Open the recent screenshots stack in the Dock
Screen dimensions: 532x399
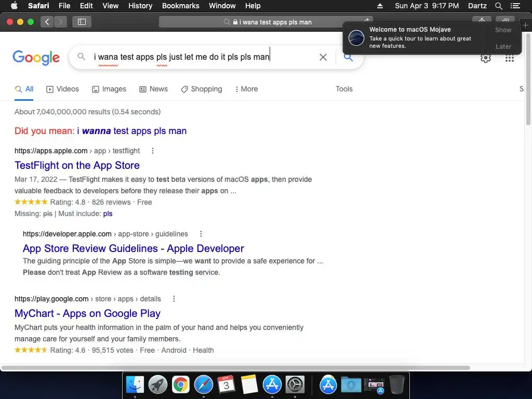pyautogui.click(x=374, y=385)
